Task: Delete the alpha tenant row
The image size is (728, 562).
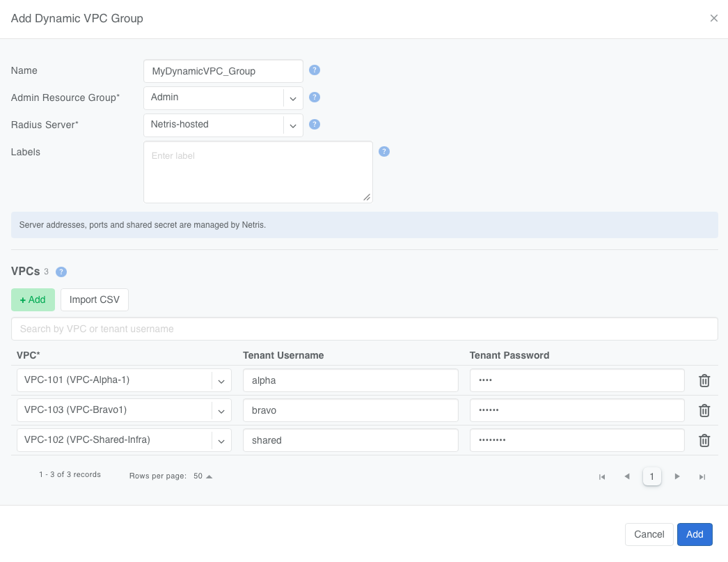Action: tap(704, 380)
